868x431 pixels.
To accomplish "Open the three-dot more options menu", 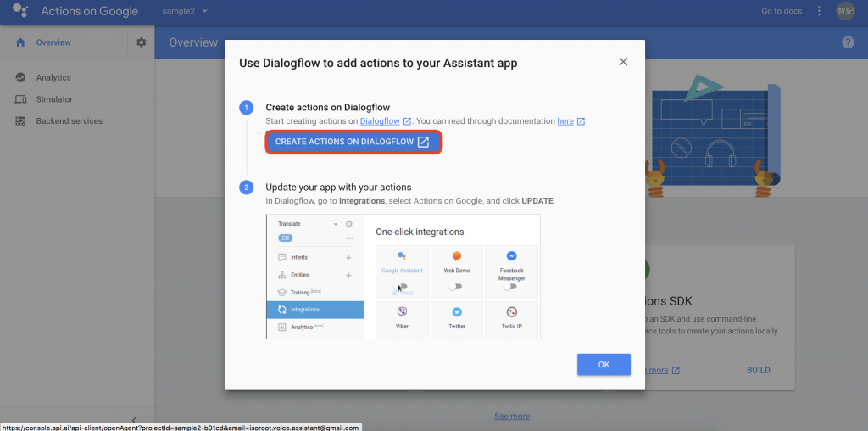I will tap(820, 11).
